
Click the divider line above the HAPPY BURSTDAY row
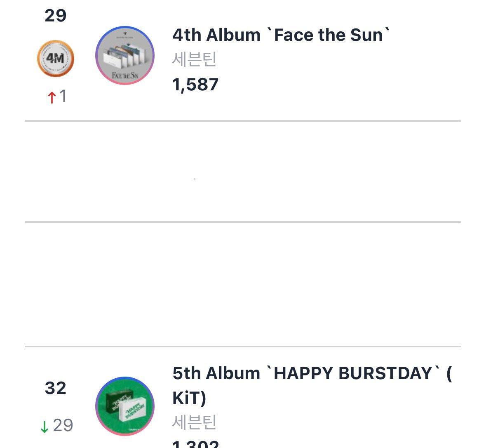tap(243, 346)
